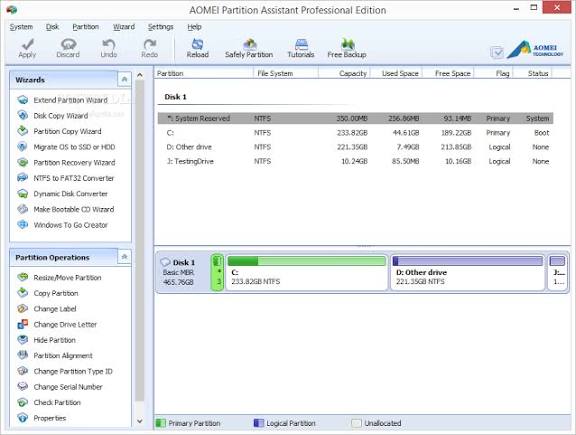The width and height of the screenshot is (576, 435).
Task: Open the Settings menu
Action: [161, 27]
